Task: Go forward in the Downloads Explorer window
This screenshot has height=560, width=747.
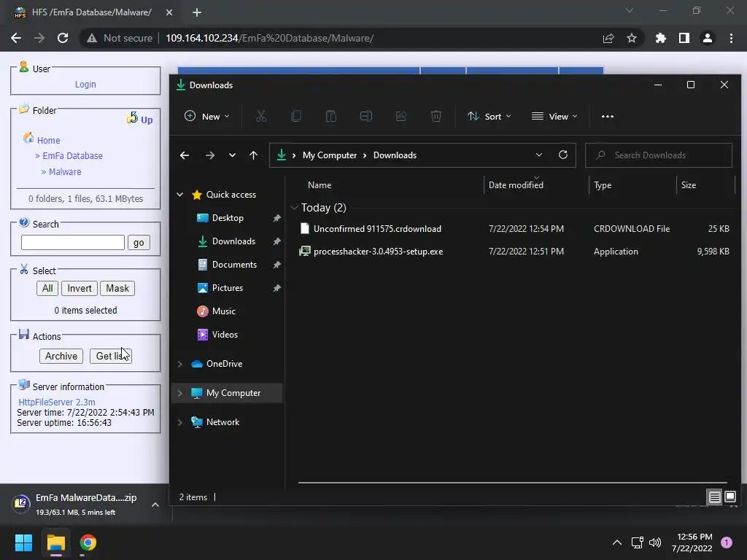Action: tap(209, 155)
